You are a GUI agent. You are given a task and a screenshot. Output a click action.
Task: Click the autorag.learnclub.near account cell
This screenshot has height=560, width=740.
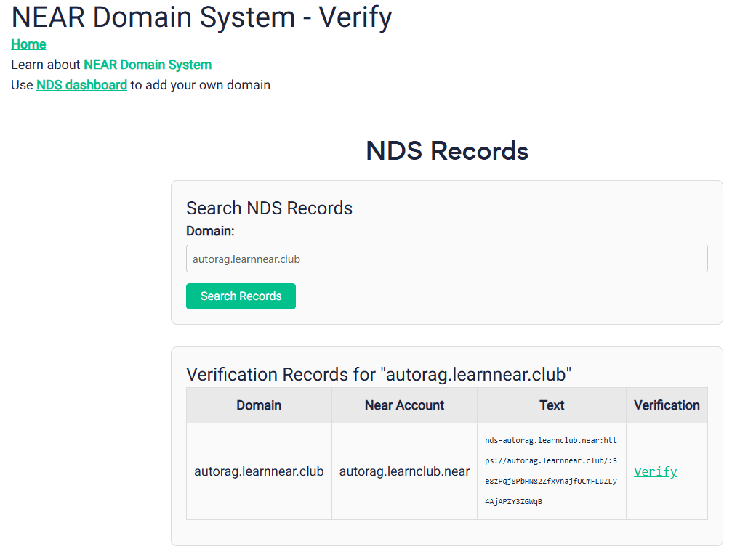[404, 471]
